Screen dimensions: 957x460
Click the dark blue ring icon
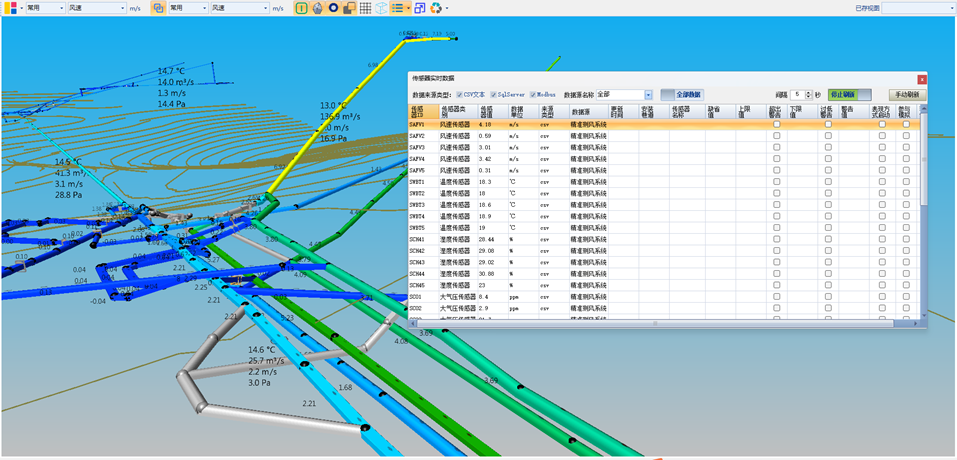tap(333, 8)
